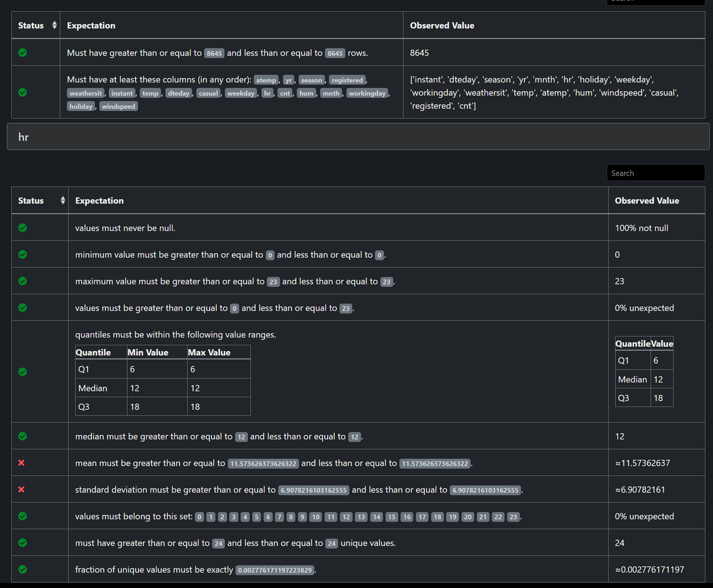Click the 'hum' column badge

[307, 93]
